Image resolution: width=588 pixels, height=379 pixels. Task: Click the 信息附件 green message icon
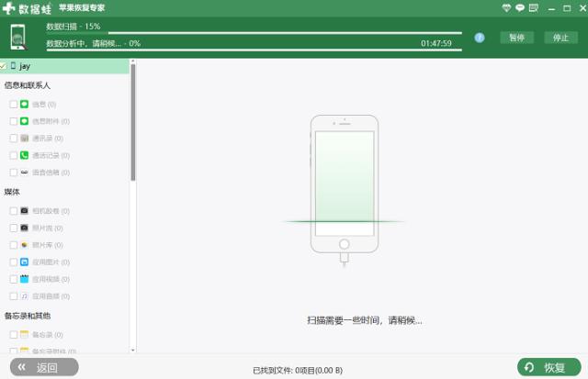[x=25, y=121]
